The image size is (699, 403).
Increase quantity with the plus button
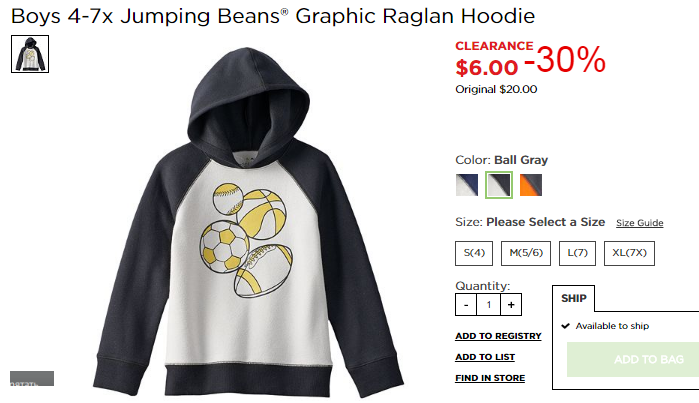511,305
